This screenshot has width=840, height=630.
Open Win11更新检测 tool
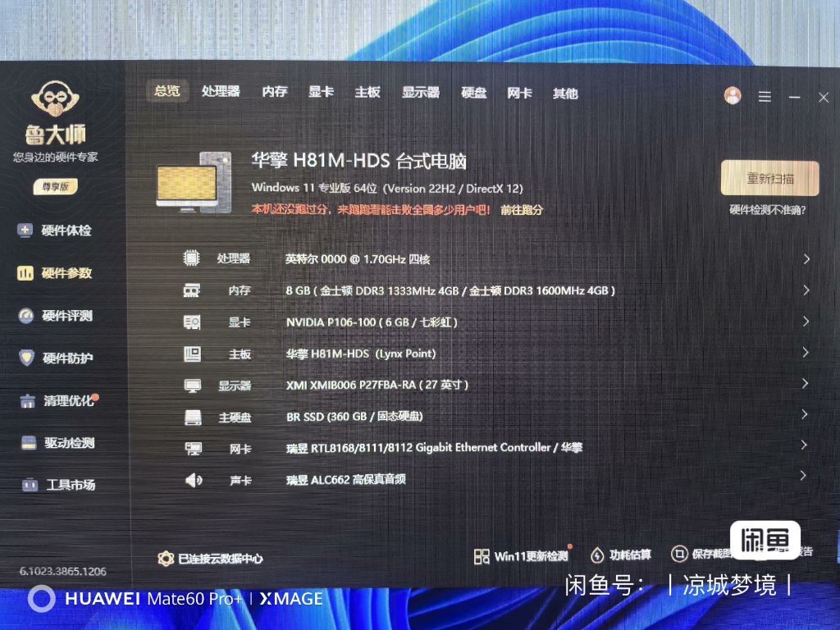(521, 556)
